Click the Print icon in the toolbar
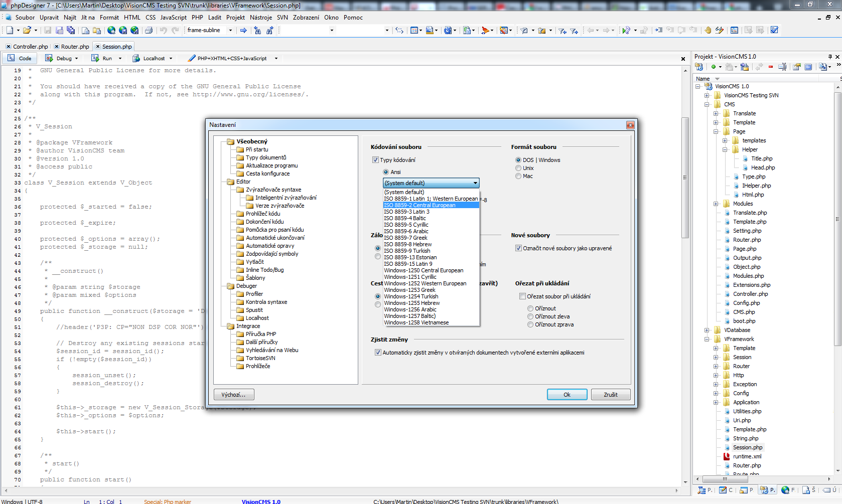Image resolution: width=842 pixels, height=504 pixels. coord(149,30)
